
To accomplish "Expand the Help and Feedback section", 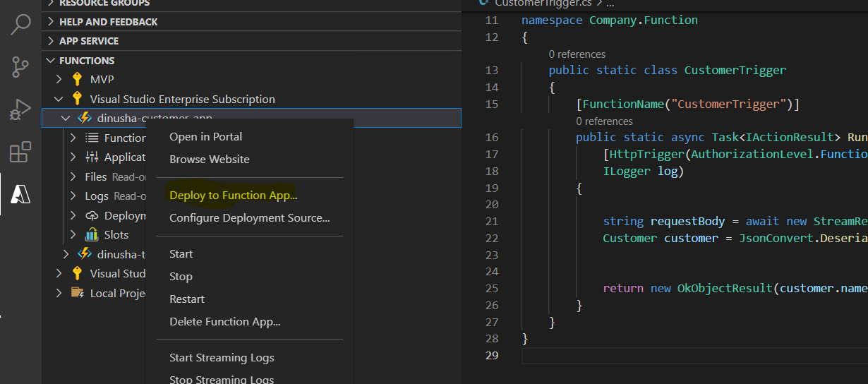I will click(52, 22).
